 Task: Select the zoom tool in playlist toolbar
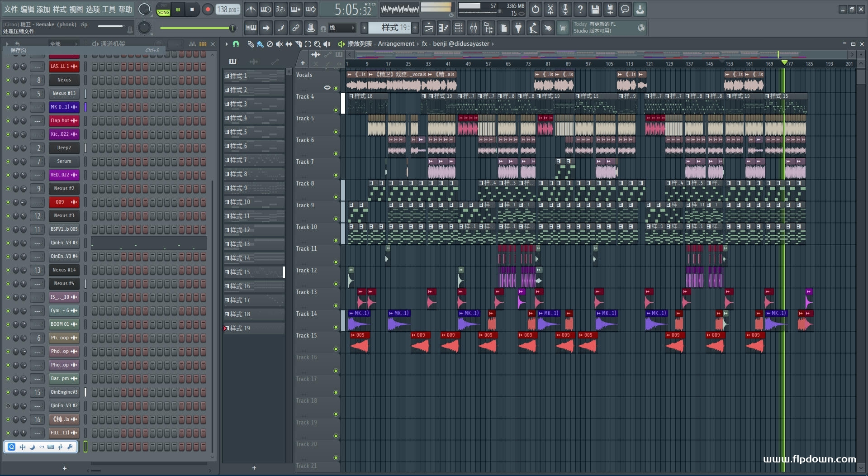click(317, 44)
